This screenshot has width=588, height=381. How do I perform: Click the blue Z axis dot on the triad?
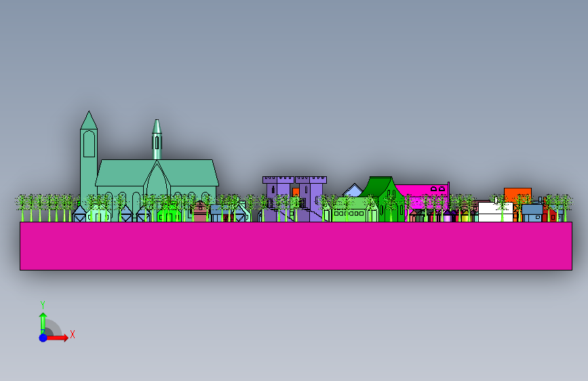coord(43,338)
